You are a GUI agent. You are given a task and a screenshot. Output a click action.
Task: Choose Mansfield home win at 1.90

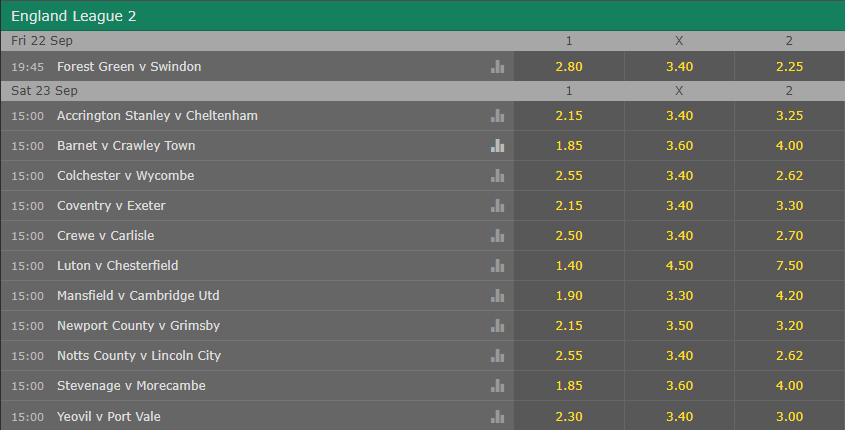coord(569,296)
